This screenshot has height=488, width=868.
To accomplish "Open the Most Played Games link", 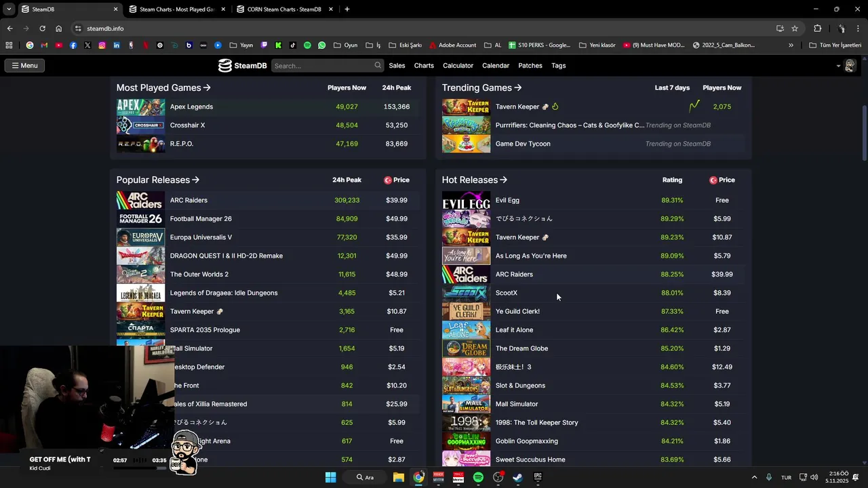I will click(163, 87).
